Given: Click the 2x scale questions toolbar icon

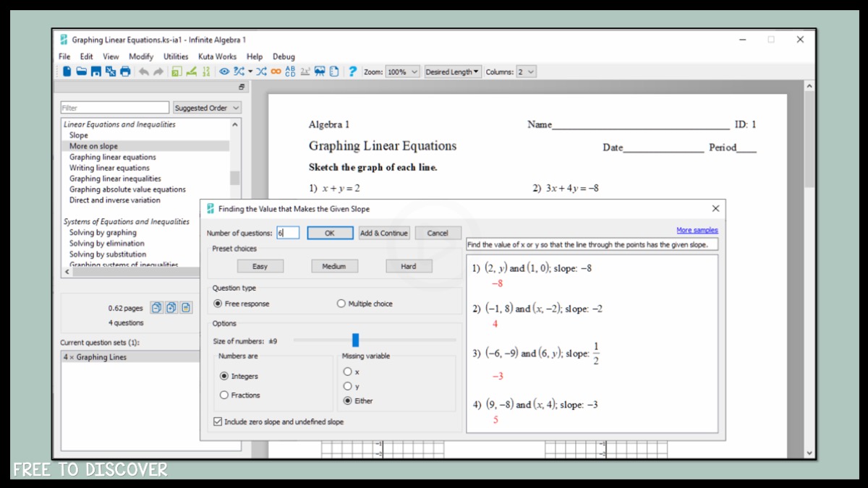Looking at the screenshot, I should [x=305, y=72].
